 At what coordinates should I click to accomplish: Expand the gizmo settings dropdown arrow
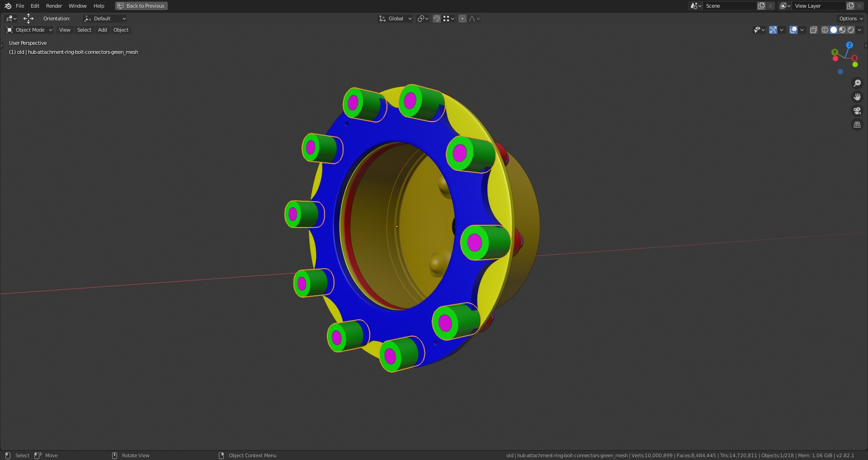pyautogui.click(x=782, y=30)
